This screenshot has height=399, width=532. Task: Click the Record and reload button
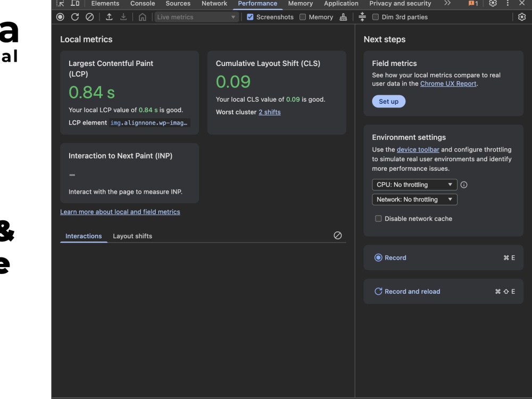[443, 292]
